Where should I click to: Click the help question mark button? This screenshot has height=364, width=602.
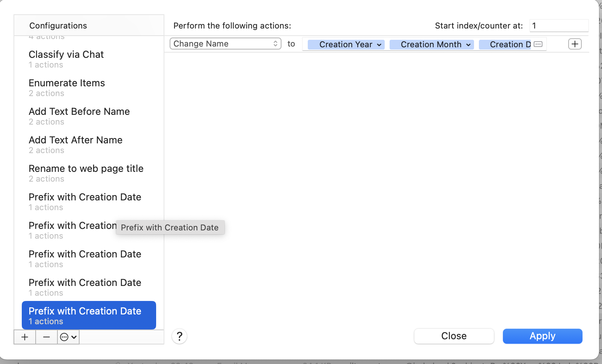[x=179, y=336]
